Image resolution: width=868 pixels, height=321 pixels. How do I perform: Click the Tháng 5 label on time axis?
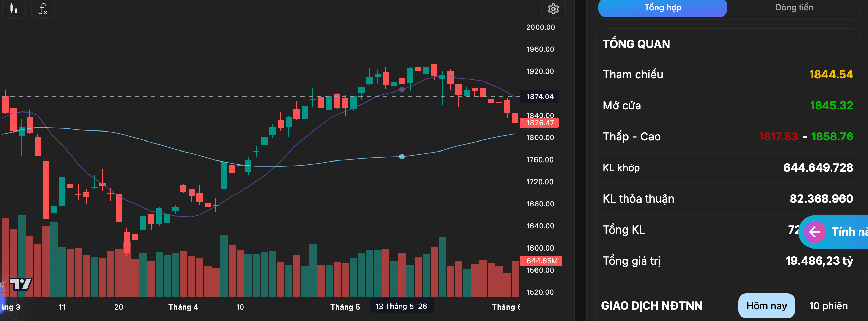point(345,307)
